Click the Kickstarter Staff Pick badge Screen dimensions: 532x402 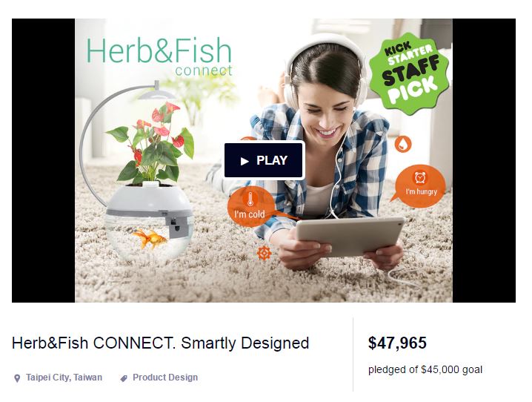pos(410,73)
